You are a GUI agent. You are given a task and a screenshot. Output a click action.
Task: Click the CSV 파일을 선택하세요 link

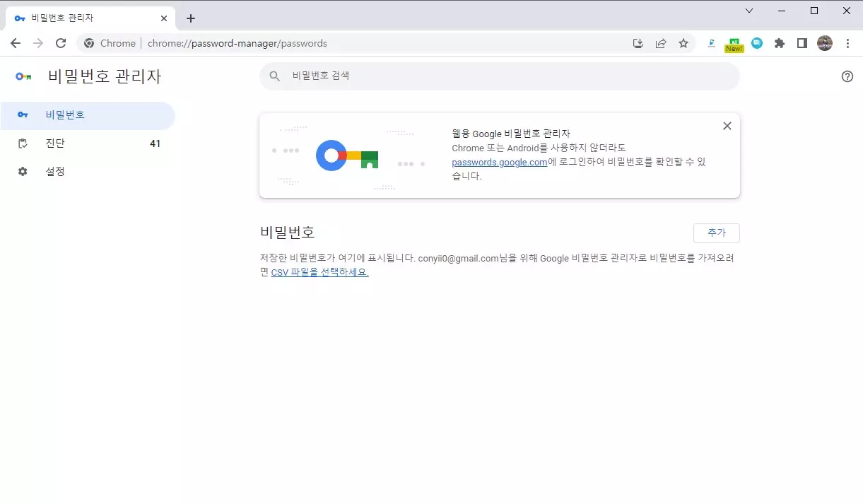click(x=319, y=272)
